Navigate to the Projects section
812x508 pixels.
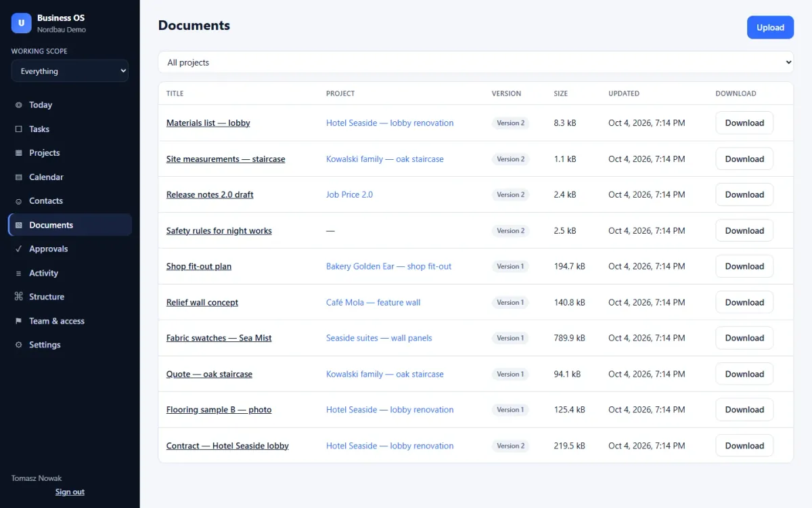(70, 153)
